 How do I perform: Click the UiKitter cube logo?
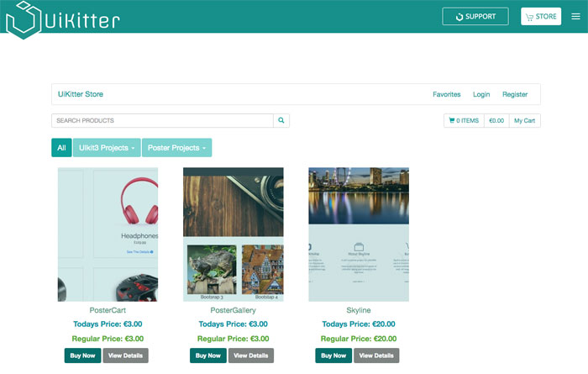[x=24, y=18]
